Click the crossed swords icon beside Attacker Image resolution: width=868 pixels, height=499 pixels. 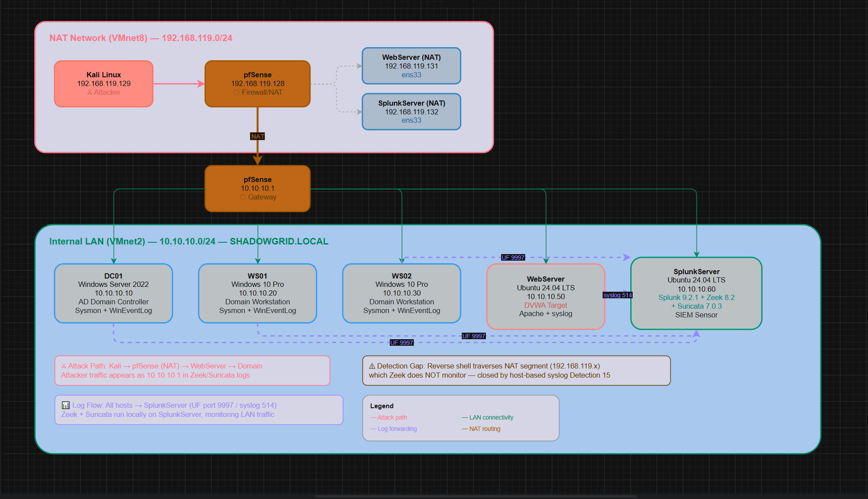90,92
